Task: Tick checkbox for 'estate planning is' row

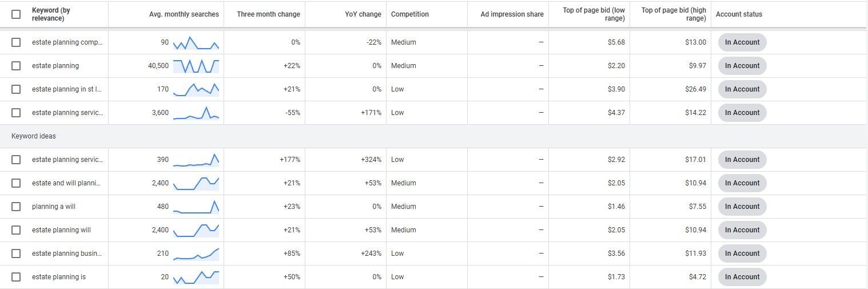Action: (x=16, y=277)
